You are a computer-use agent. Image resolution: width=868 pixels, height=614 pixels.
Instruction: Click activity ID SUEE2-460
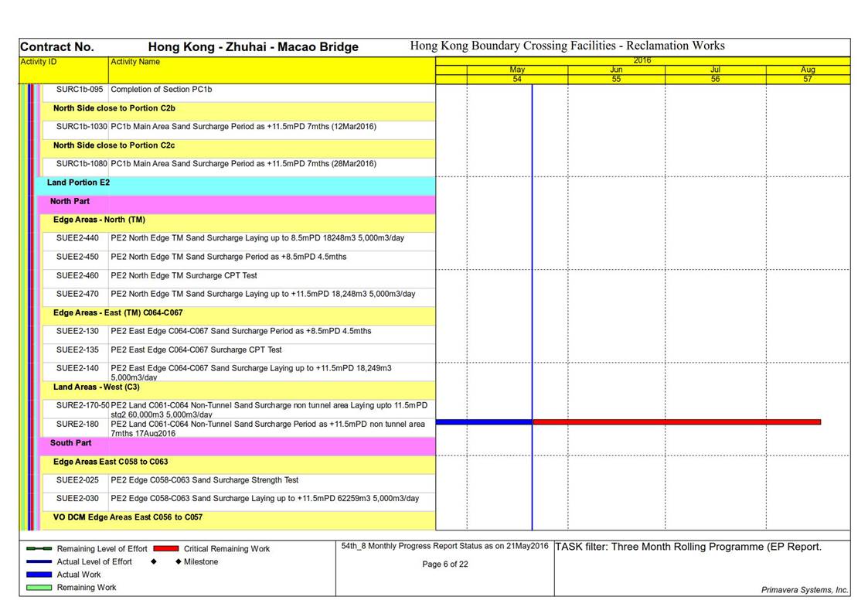(x=77, y=275)
